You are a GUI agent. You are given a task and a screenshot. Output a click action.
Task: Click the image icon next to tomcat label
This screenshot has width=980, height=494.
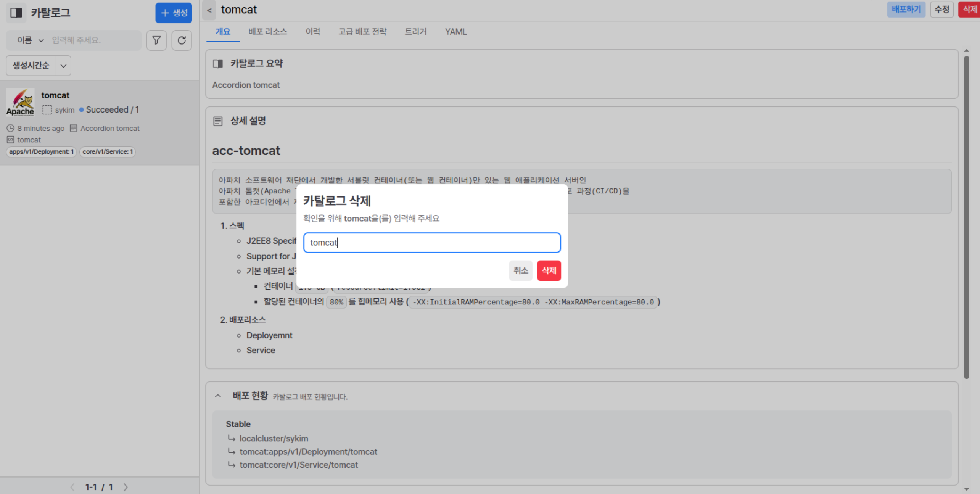pyautogui.click(x=10, y=140)
